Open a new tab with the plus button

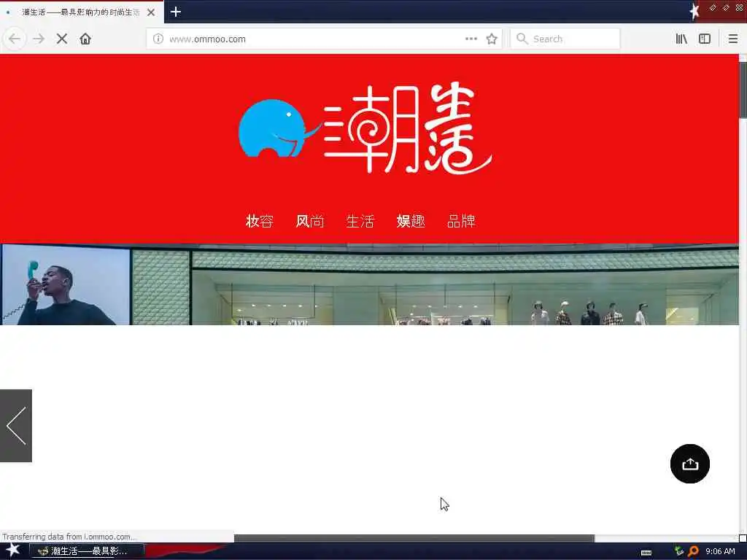coord(175,12)
